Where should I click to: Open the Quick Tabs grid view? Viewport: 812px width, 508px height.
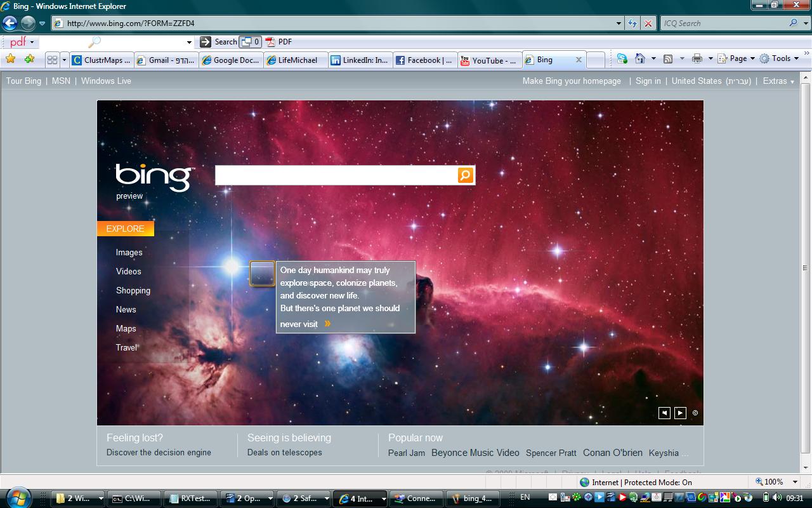click(x=52, y=60)
